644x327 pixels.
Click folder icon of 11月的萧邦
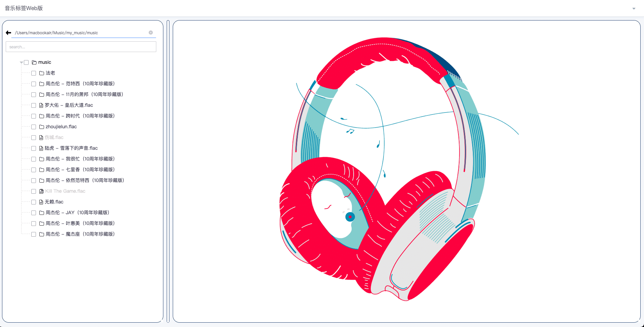(42, 94)
